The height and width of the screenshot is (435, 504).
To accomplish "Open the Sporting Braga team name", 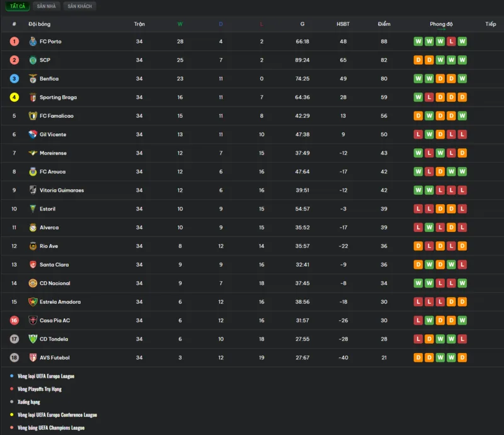I will 58,97.
